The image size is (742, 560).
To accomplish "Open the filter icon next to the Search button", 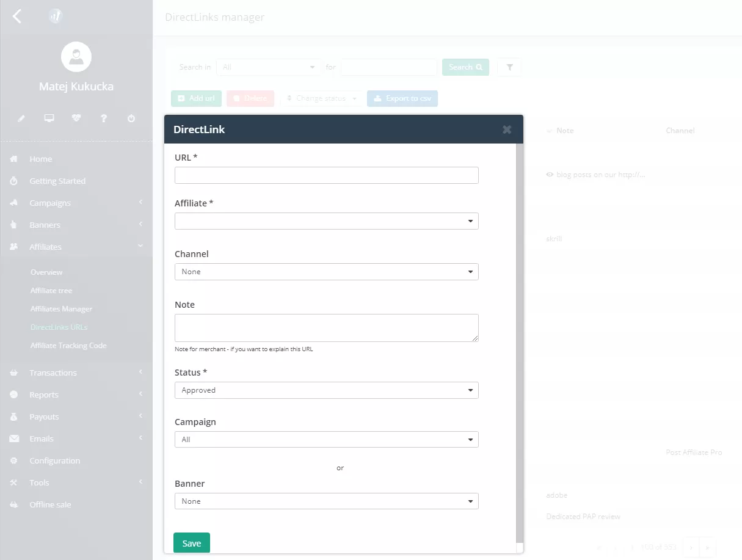I will [509, 67].
